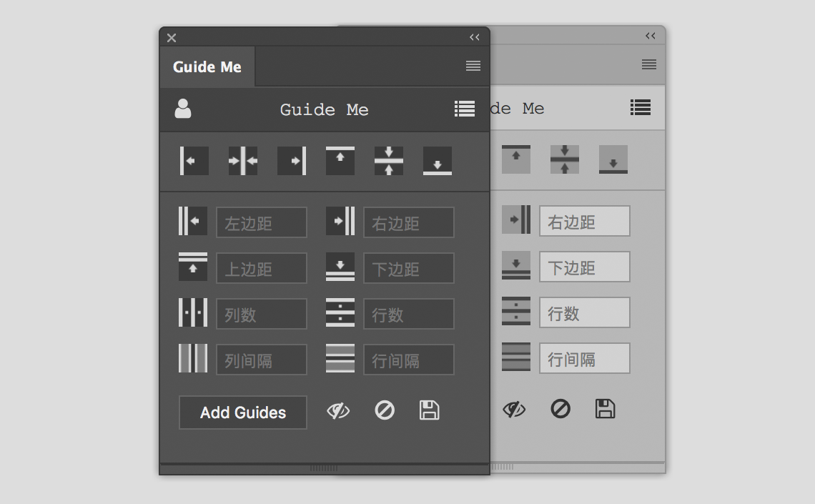Click the user profile icon in dark panel

pyautogui.click(x=183, y=109)
